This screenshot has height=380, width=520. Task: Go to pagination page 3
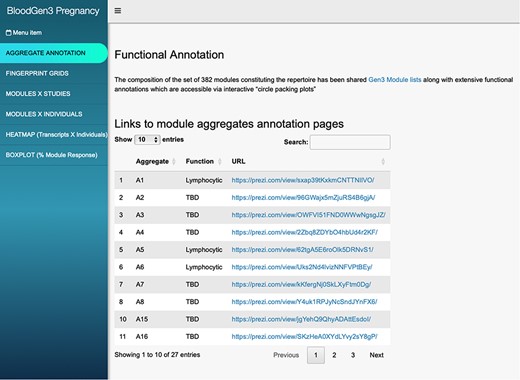[x=353, y=355]
